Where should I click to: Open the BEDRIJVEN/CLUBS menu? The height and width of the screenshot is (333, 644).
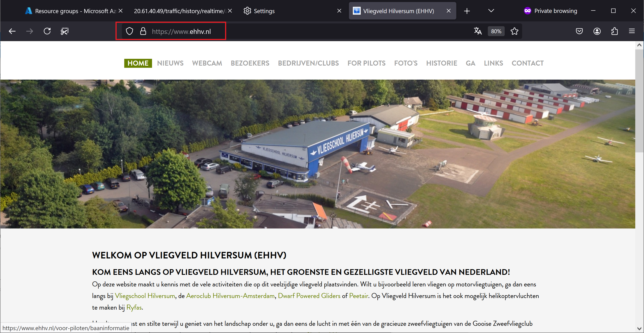(x=308, y=63)
